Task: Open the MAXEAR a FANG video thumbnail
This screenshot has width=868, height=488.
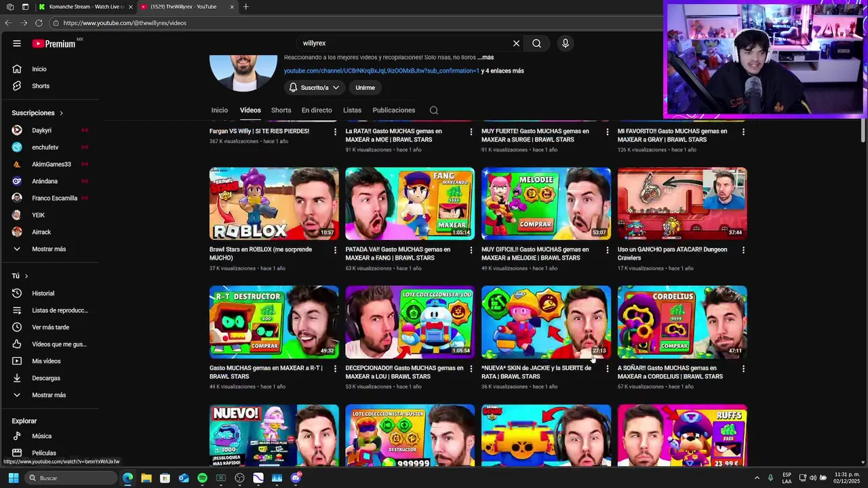Action: pos(410,204)
